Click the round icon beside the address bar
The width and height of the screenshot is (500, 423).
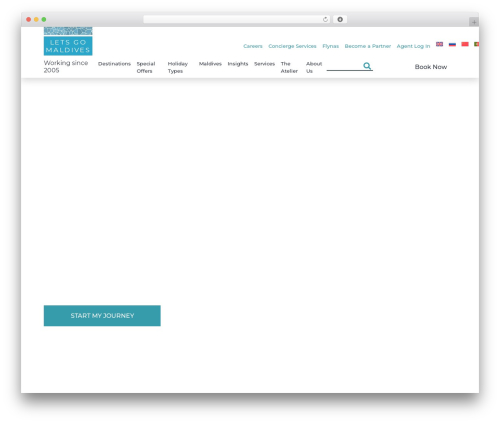coord(340,20)
